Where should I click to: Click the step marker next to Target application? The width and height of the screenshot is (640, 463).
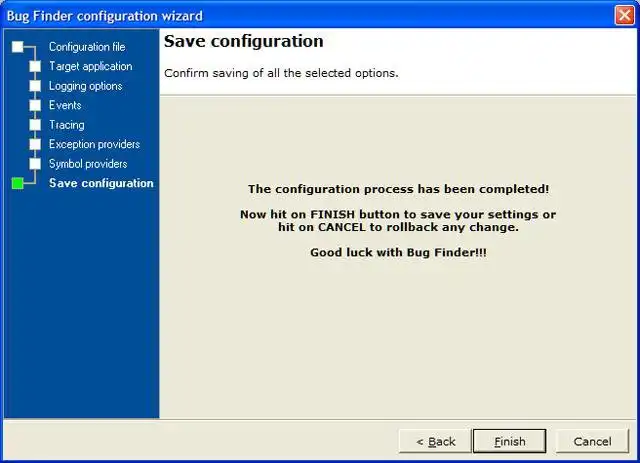(36, 67)
